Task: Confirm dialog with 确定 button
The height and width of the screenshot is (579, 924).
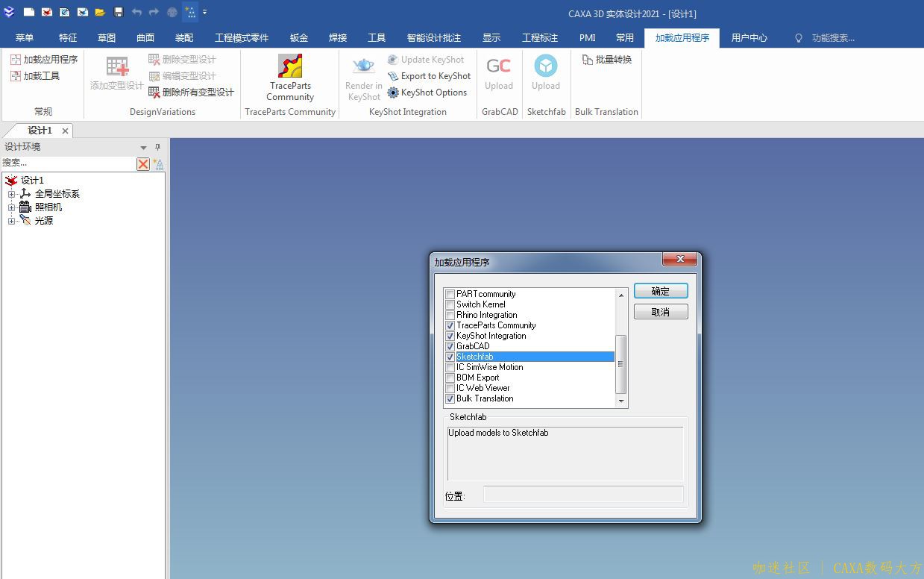Action: tap(660, 291)
